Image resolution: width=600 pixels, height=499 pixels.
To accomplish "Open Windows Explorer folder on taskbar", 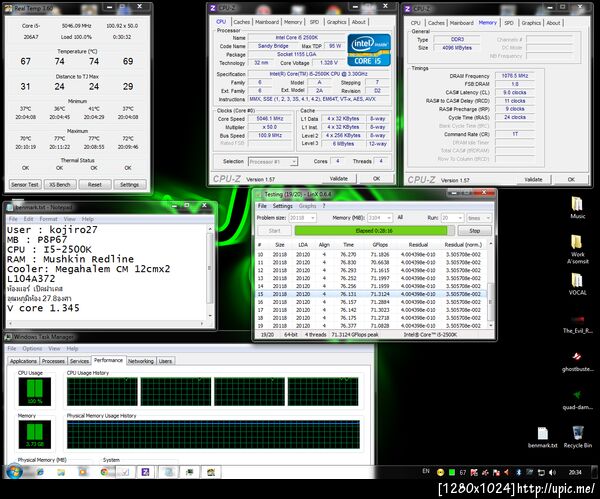I will (x=61, y=472).
